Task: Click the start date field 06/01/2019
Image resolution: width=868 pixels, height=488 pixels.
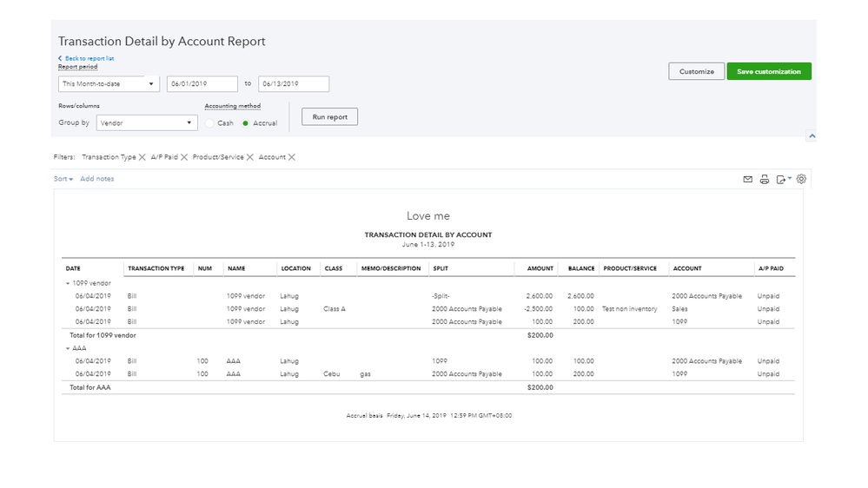Action: (x=202, y=84)
